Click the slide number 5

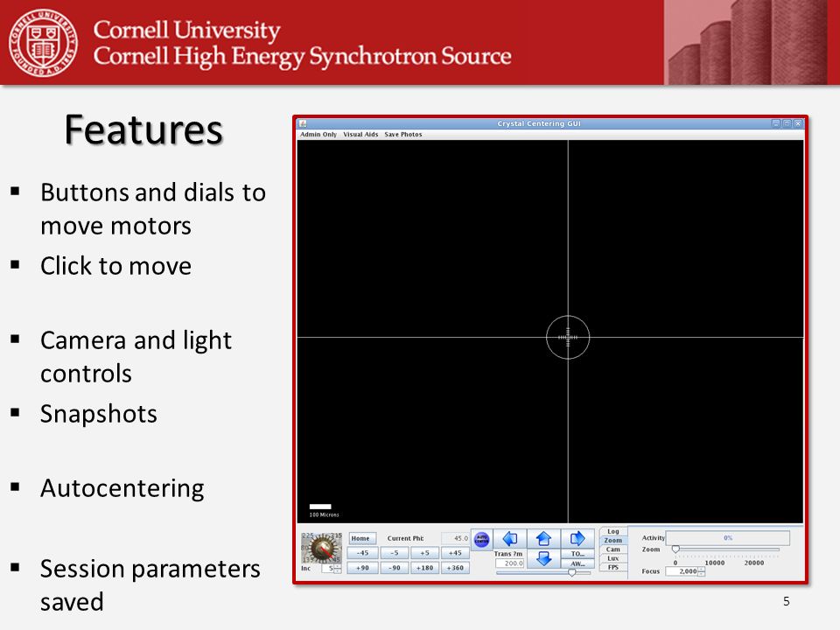[787, 601]
